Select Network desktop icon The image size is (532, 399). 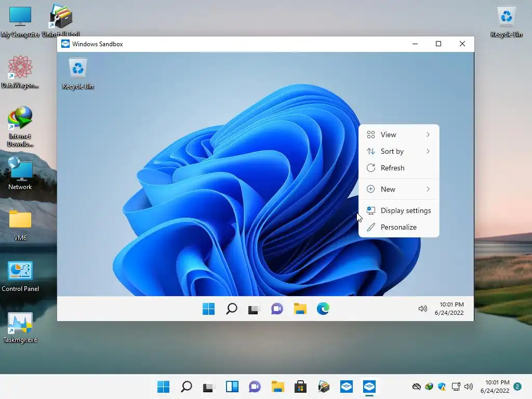(20, 173)
